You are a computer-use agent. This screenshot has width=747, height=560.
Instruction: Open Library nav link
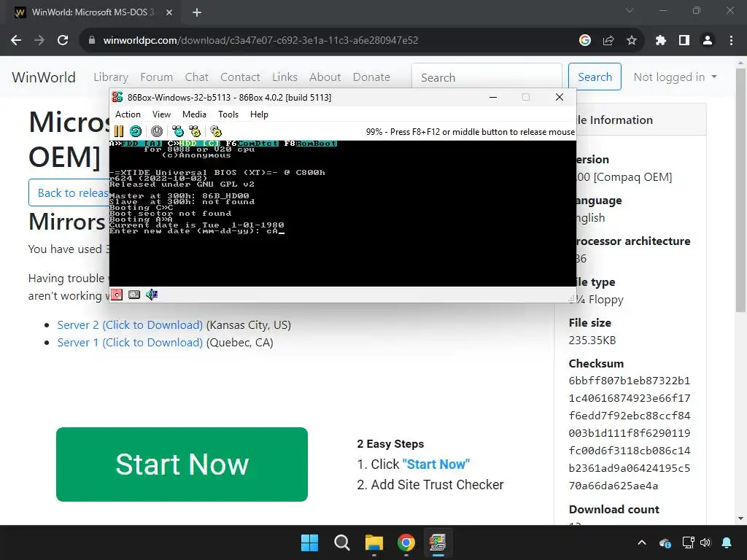[111, 77]
